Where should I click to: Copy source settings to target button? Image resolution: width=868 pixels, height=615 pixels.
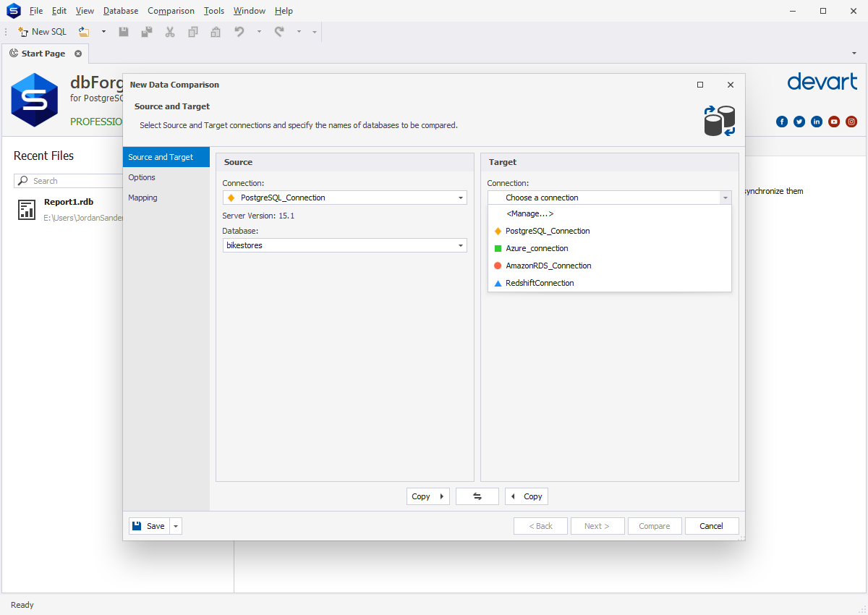pyautogui.click(x=428, y=496)
